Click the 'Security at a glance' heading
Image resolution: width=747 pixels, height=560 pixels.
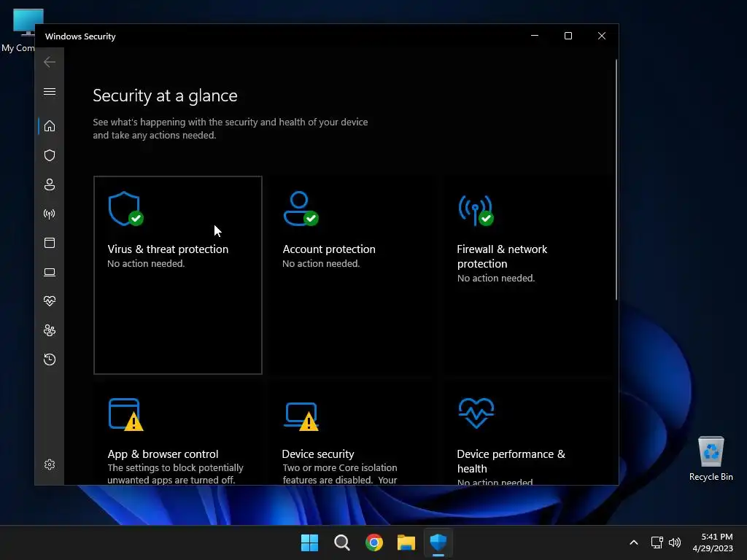click(x=165, y=96)
